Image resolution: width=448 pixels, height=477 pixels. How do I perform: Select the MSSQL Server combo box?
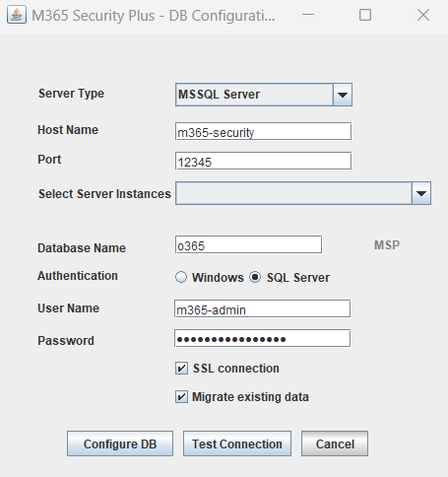(264, 95)
